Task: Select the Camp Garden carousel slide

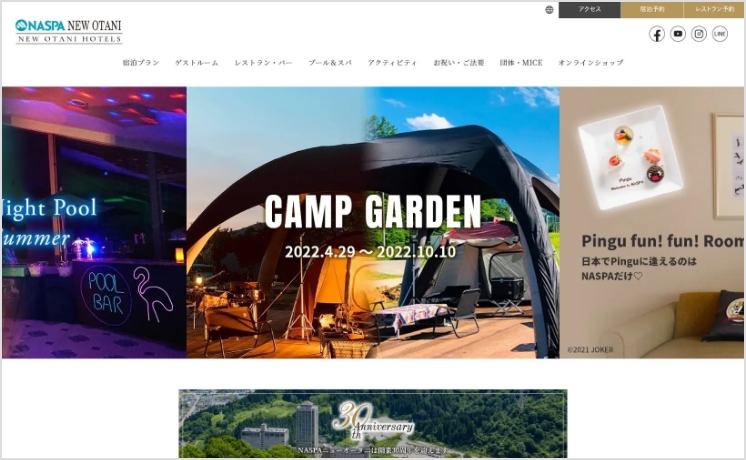Action: (x=373, y=222)
